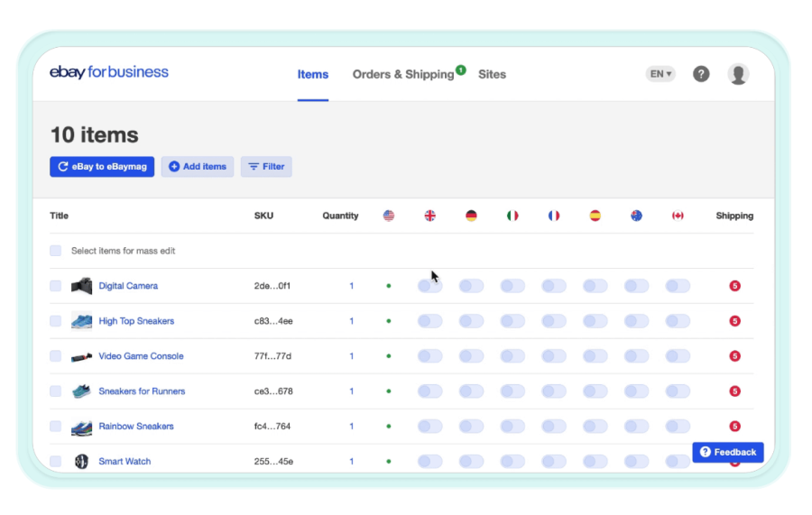The height and width of the screenshot is (515, 812).
Task: Click the Digital Camera product thumbnail
Action: point(81,286)
